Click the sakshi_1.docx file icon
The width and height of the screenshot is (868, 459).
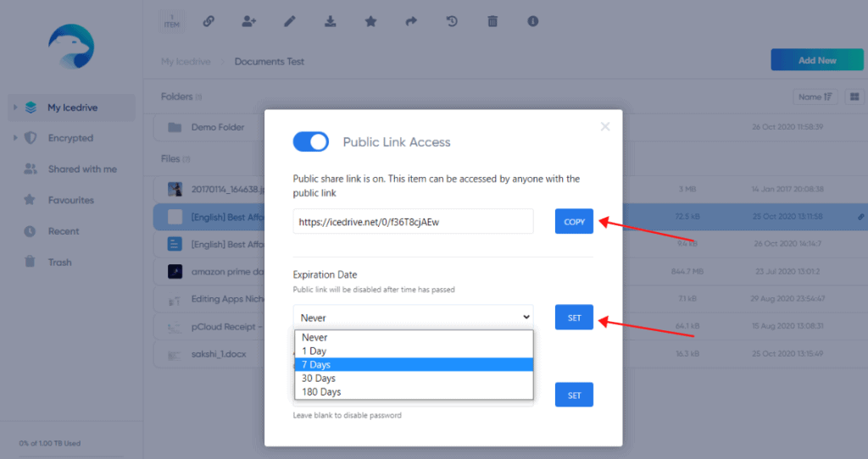pos(175,354)
